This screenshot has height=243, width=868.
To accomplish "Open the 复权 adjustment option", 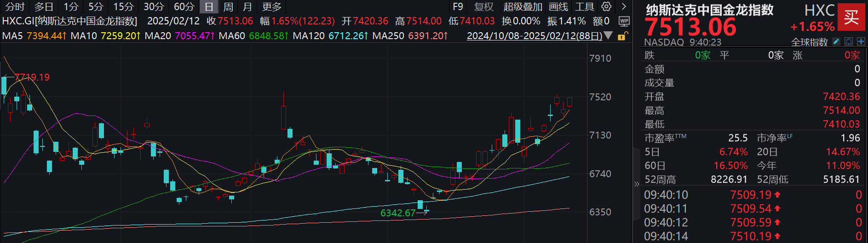I will (483, 7).
